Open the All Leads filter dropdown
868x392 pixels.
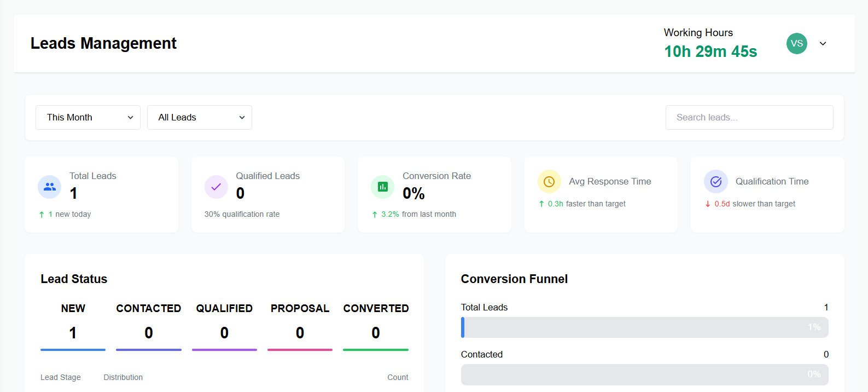[200, 118]
